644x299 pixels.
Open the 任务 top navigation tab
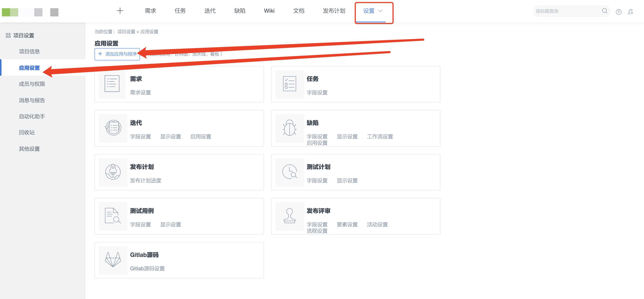click(x=180, y=11)
